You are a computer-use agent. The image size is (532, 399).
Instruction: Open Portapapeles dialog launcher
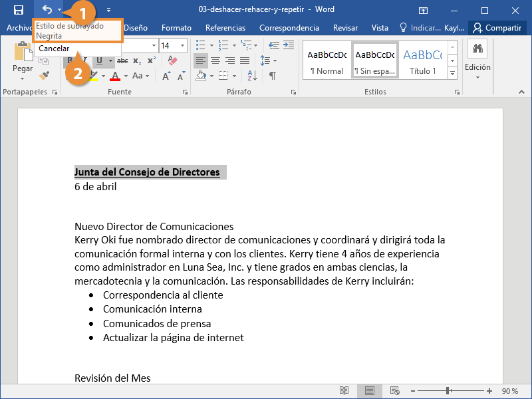[x=55, y=92]
